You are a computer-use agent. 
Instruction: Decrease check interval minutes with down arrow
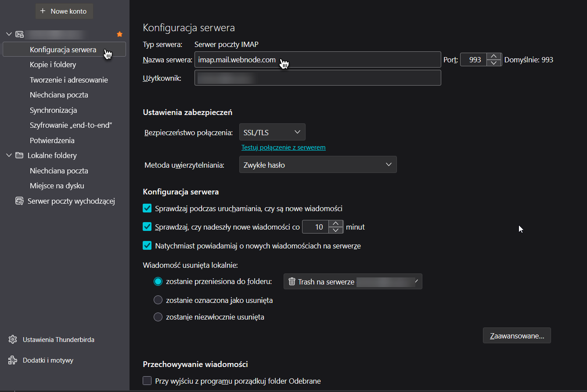point(336,230)
